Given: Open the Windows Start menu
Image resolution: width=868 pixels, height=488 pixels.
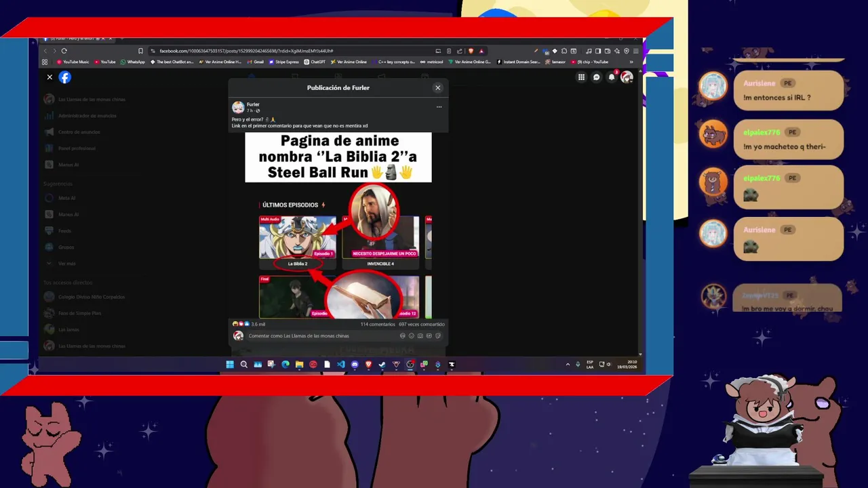Looking at the screenshot, I should point(230,365).
